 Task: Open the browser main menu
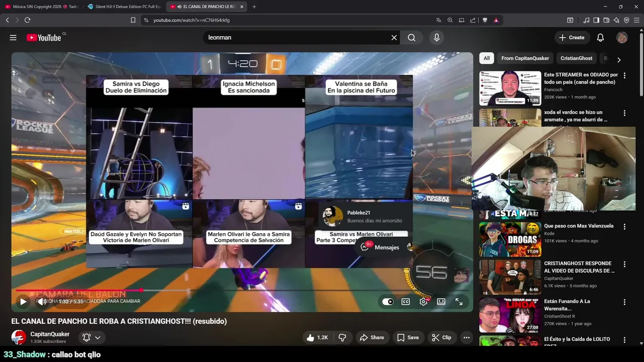[636, 20]
